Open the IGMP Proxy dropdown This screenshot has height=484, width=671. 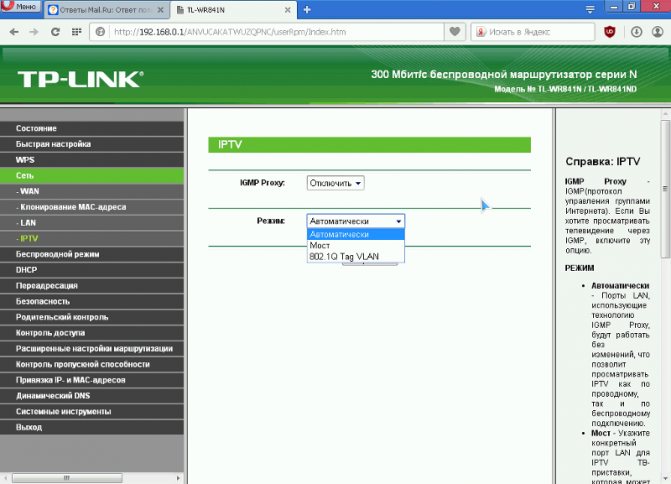pyautogui.click(x=336, y=183)
